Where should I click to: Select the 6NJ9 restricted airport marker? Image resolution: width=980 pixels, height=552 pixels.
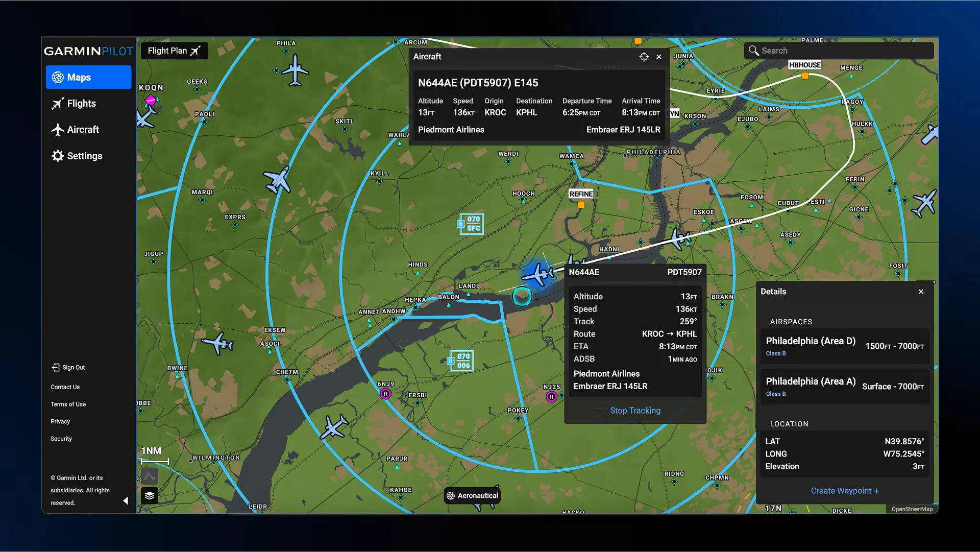pos(386,394)
